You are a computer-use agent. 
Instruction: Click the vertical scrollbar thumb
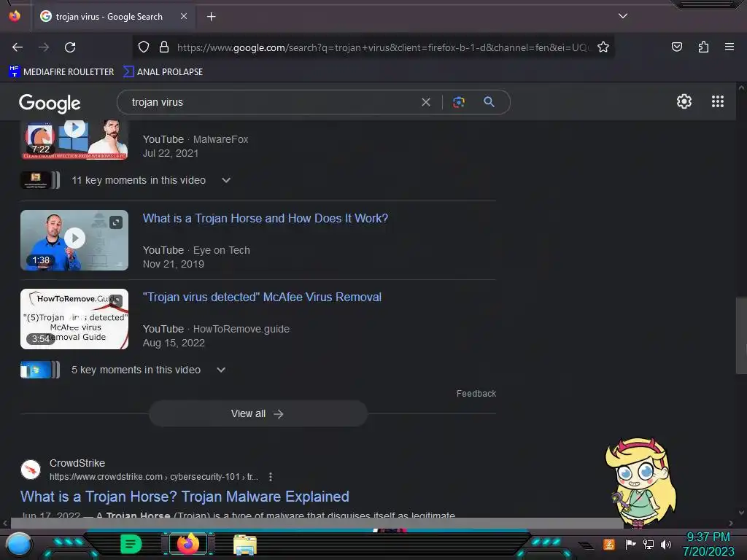click(741, 335)
